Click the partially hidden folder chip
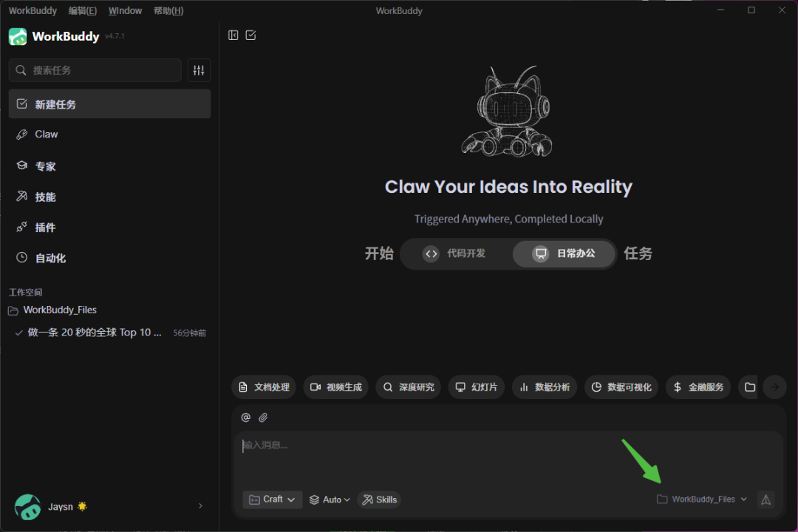Image resolution: width=798 pixels, height=532 pixels. [750, 387]
